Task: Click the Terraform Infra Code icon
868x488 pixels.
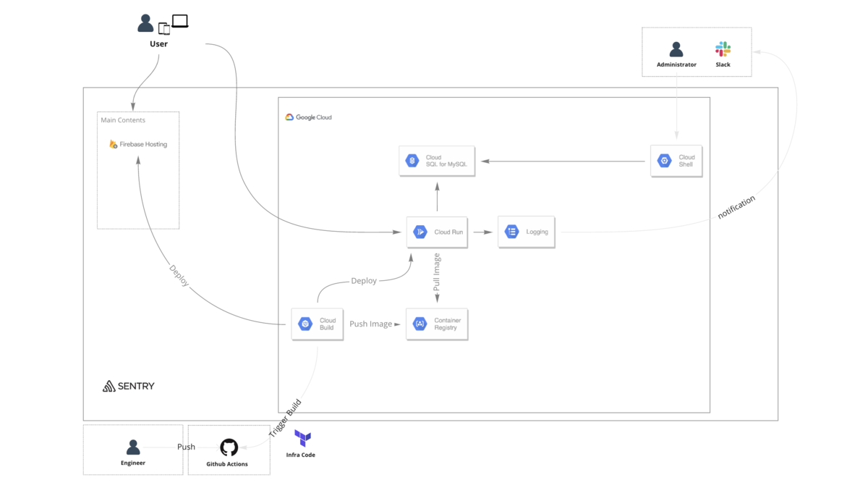Action: pyautogui.click(x=302, y=438)
